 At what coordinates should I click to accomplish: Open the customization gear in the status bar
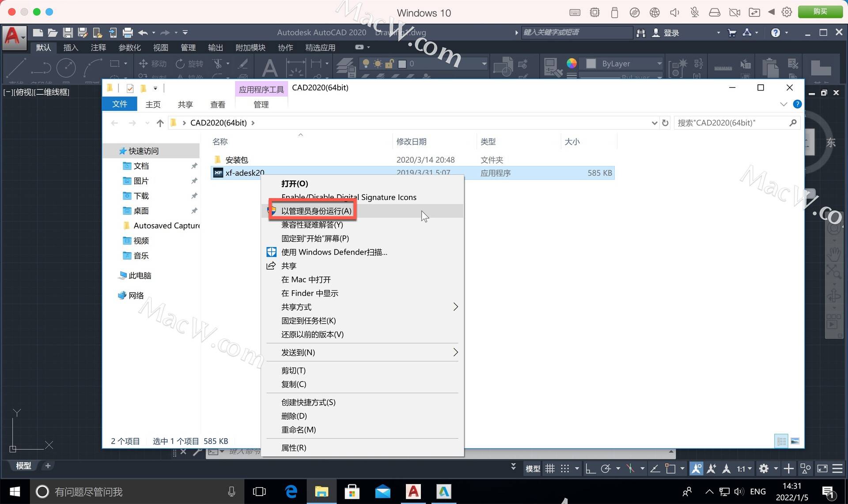tap(763, 469)
